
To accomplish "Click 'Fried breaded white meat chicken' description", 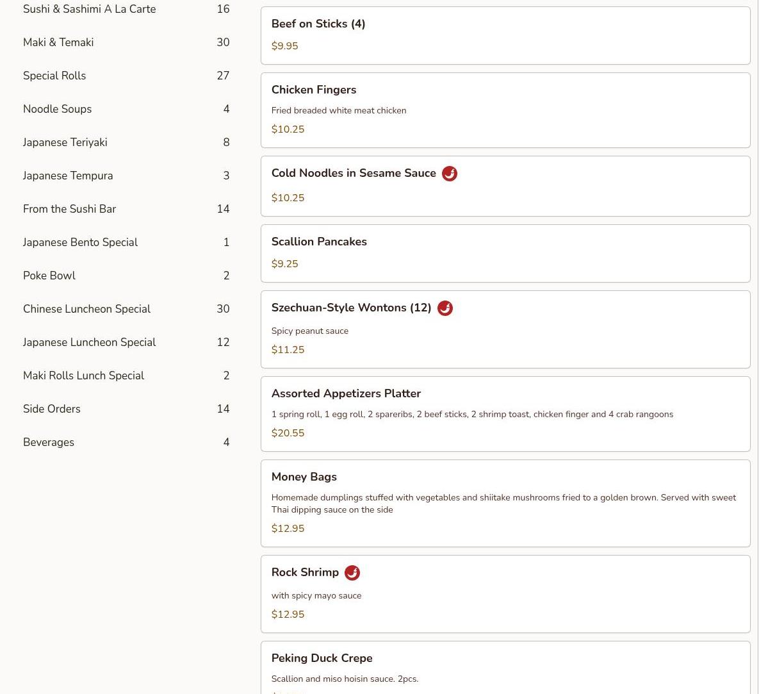I will (339, 110).
